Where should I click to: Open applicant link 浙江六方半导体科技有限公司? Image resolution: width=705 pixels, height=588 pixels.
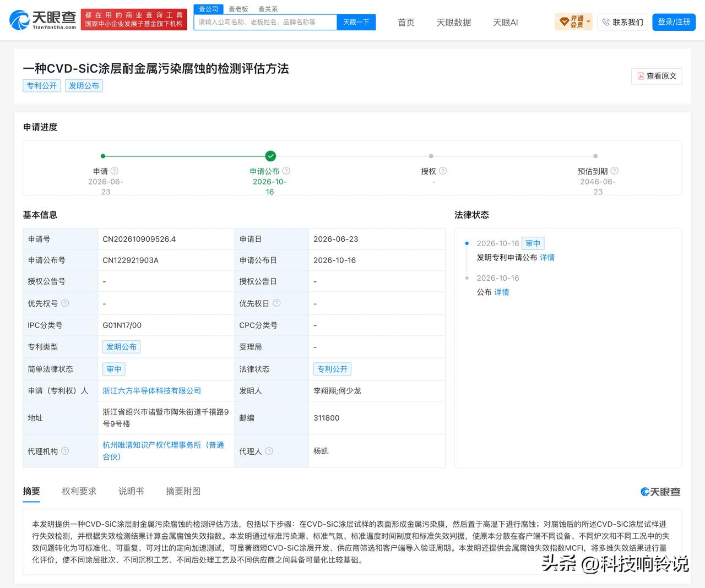pos(152,391)
